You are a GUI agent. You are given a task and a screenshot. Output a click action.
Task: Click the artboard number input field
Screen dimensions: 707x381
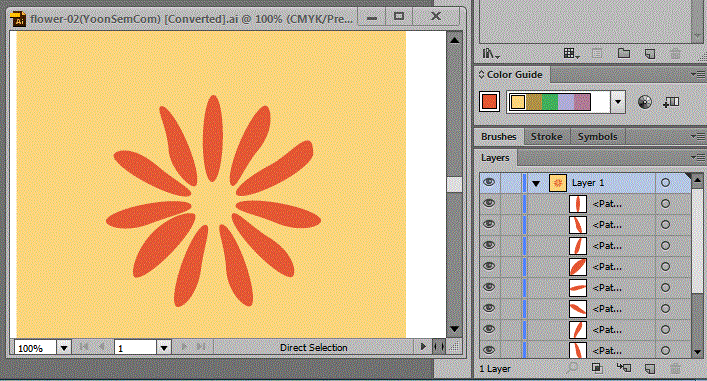pyautogui.click(x=135, y=348)
